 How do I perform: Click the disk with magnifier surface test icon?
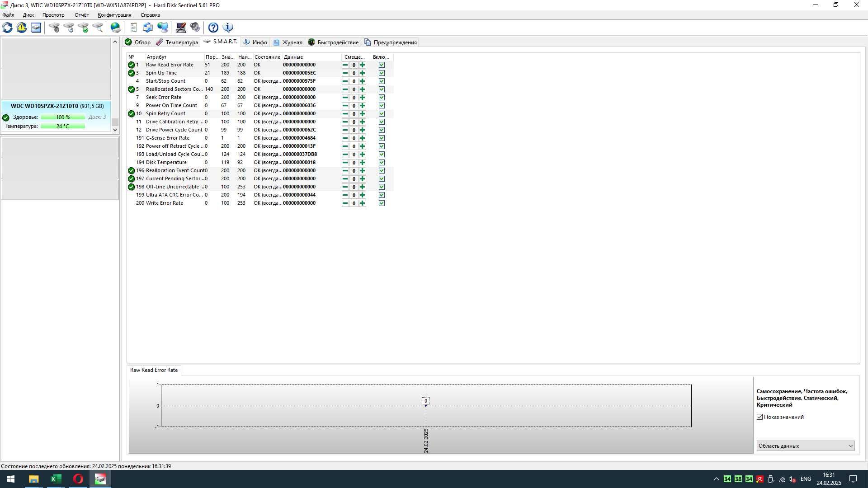(x=98, y=28)
